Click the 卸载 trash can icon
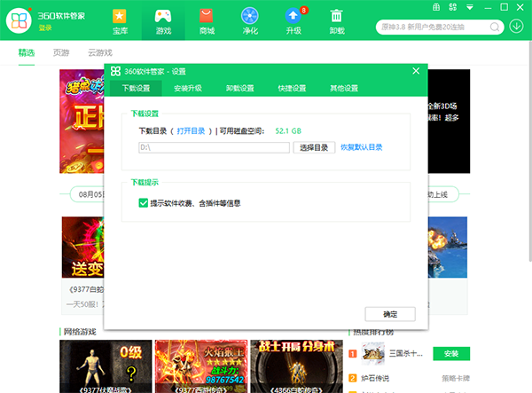This screenshot has width=532, height=393. coord(337,20)
